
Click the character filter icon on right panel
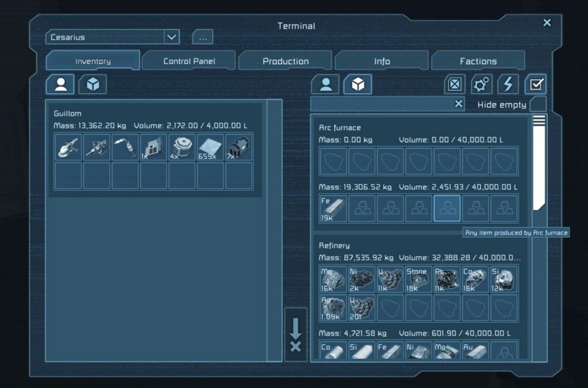pos(325,84)
